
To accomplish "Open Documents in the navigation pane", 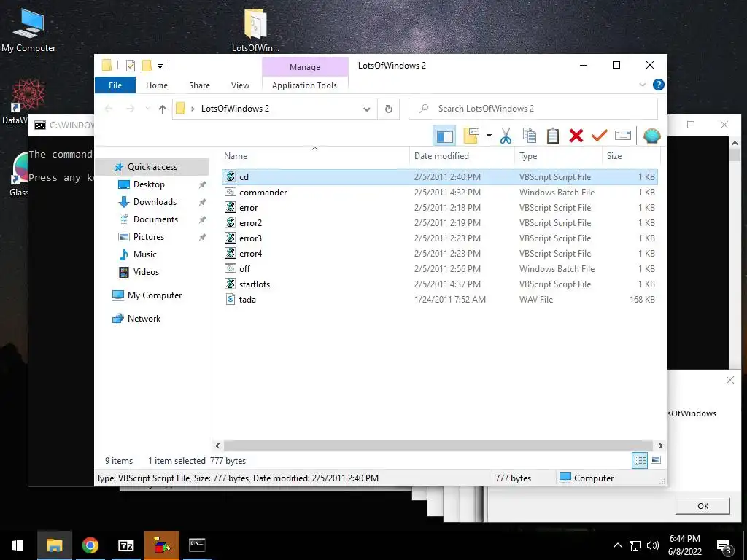I will click(x=155, y=219).
